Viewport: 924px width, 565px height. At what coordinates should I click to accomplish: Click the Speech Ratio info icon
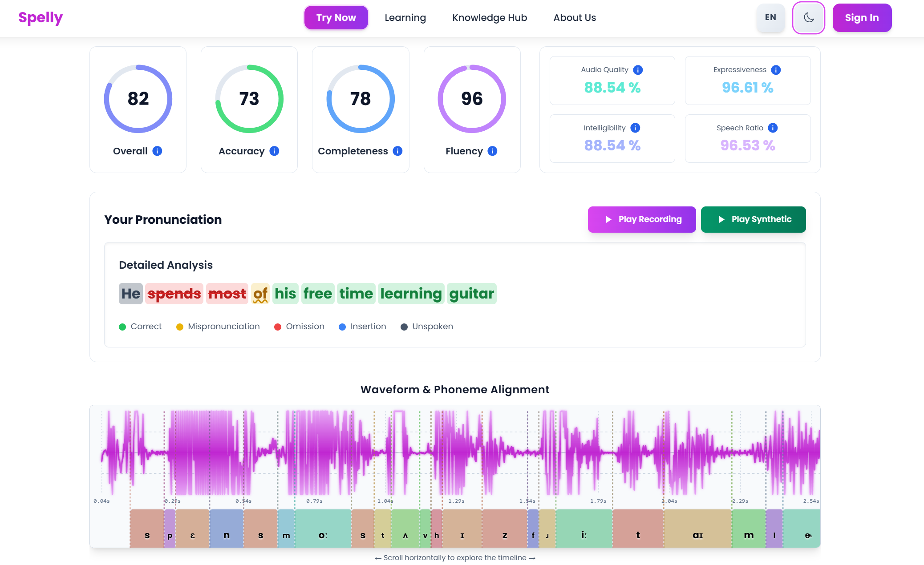click(773, 128)
